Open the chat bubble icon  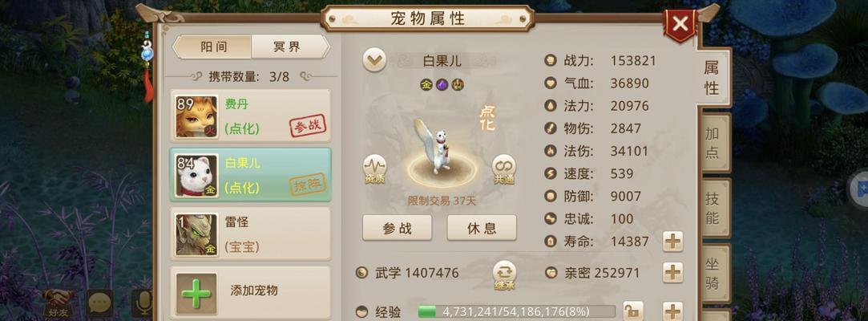coord(99,303)
